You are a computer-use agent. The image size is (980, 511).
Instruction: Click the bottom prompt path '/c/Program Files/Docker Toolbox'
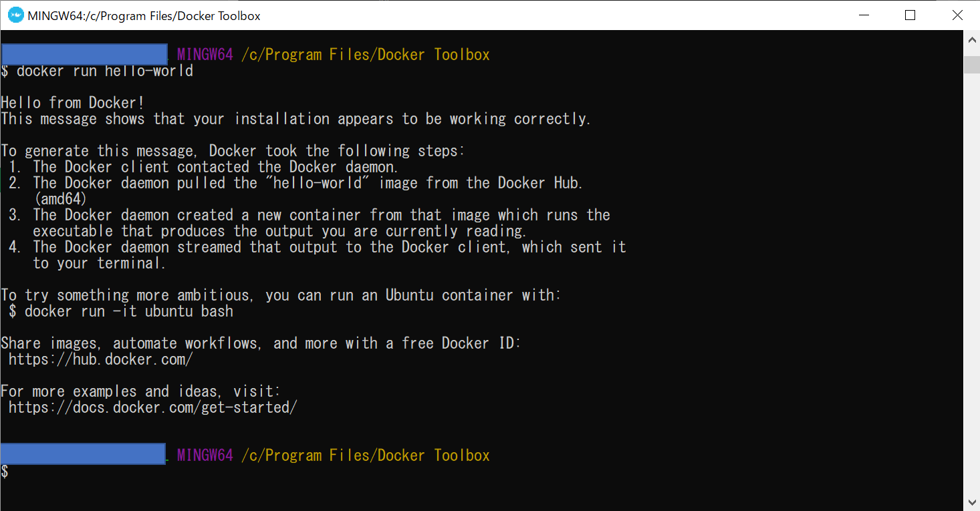click(x=366, y=456)
